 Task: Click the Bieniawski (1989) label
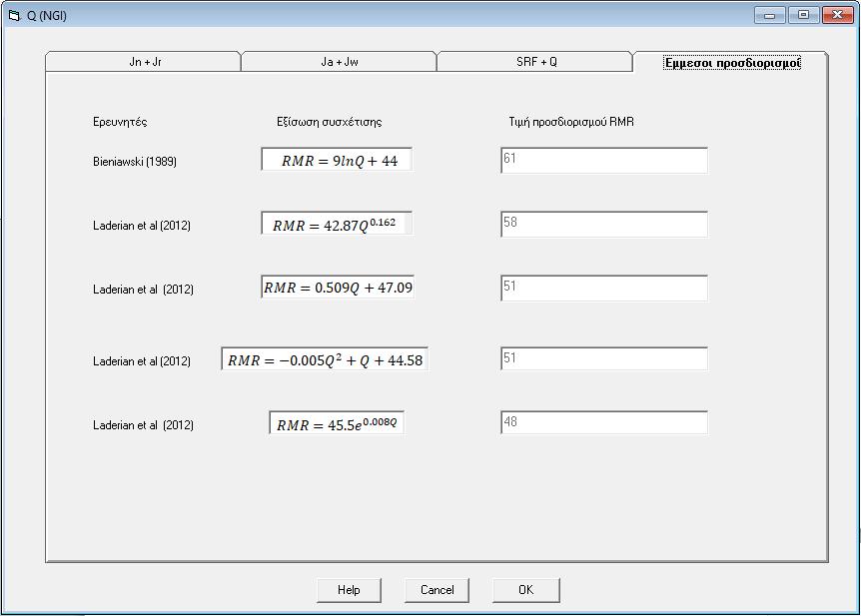pyautogui.click(x=135, y=162)
